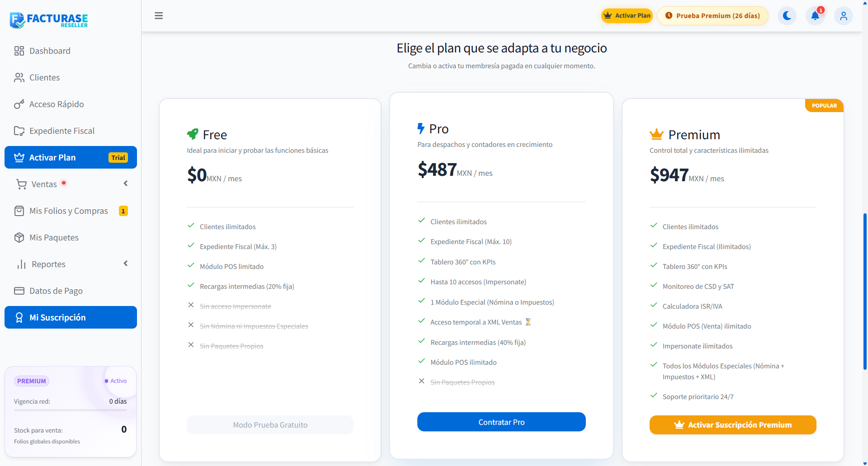This screenshot has height=466, width=868.
Task: Open Activar Plan in the sidebar
Action: [71, 157]
